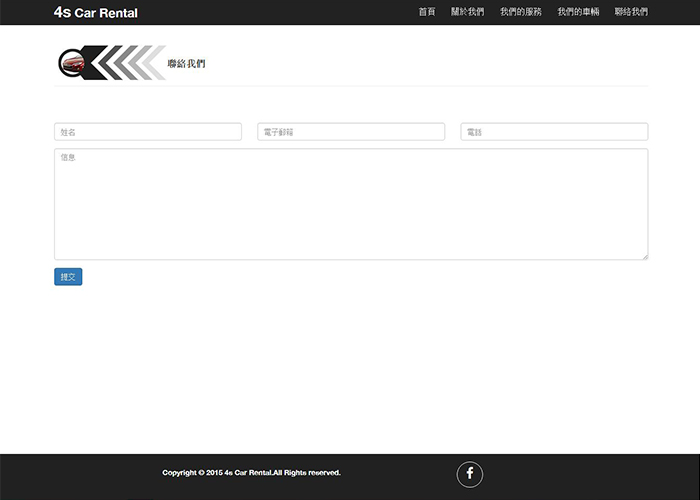
Task: Click the gray chevron arrows graphic
Action: click(x=130, y=62)
